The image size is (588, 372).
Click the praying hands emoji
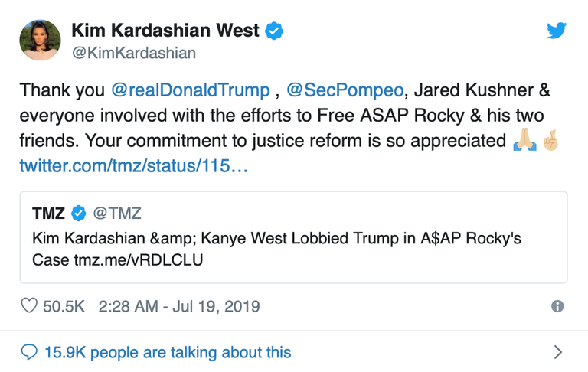pyautogui.click(x=523, y=142)
